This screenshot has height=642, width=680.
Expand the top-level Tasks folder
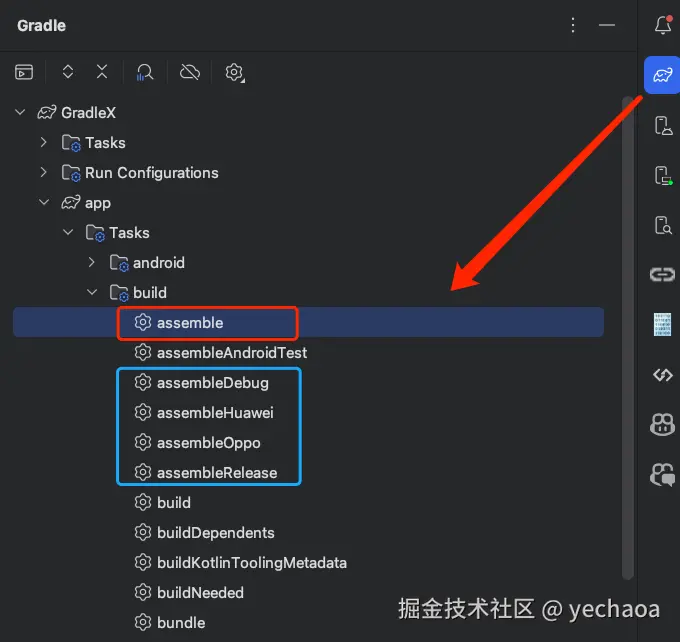coord(43,142)
